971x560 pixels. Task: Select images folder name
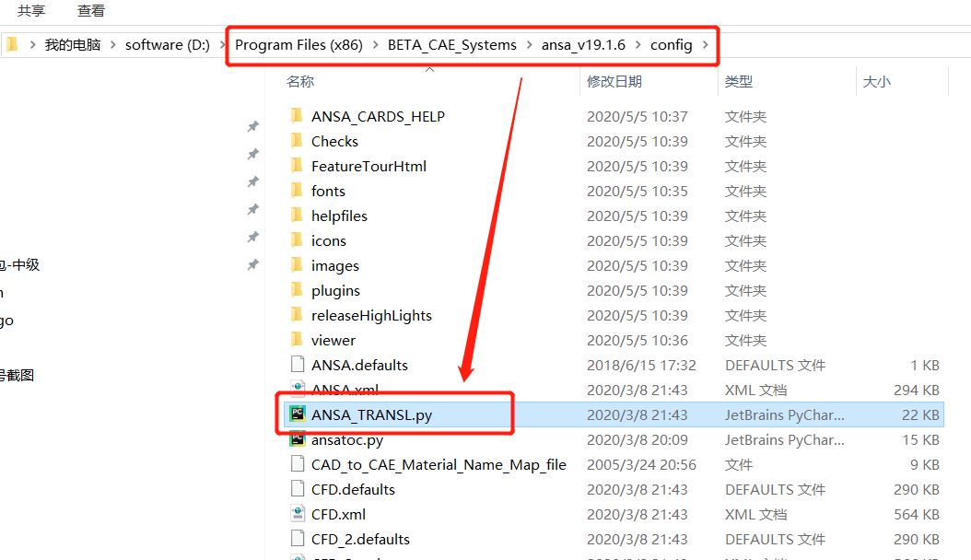pos(335,266)
